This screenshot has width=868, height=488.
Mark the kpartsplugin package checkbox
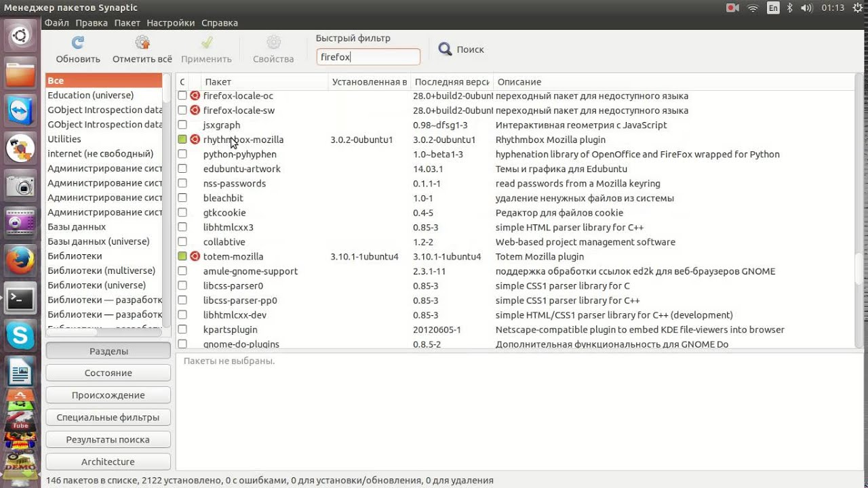[x=182, y=329]
